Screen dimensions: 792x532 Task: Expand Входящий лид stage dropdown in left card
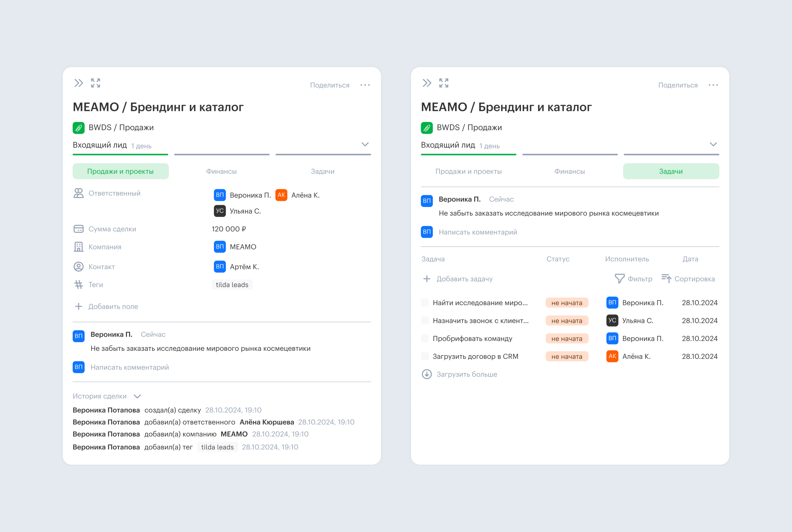coord(365,144)
